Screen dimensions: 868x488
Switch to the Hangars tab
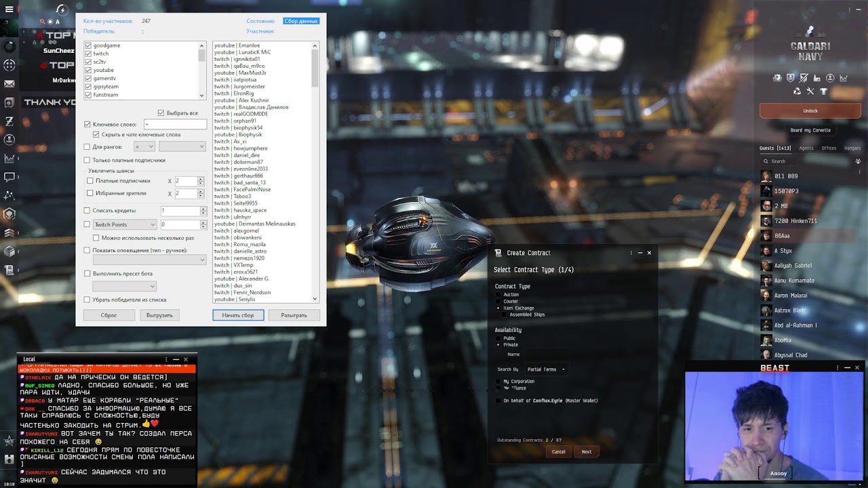pos(852,148)
